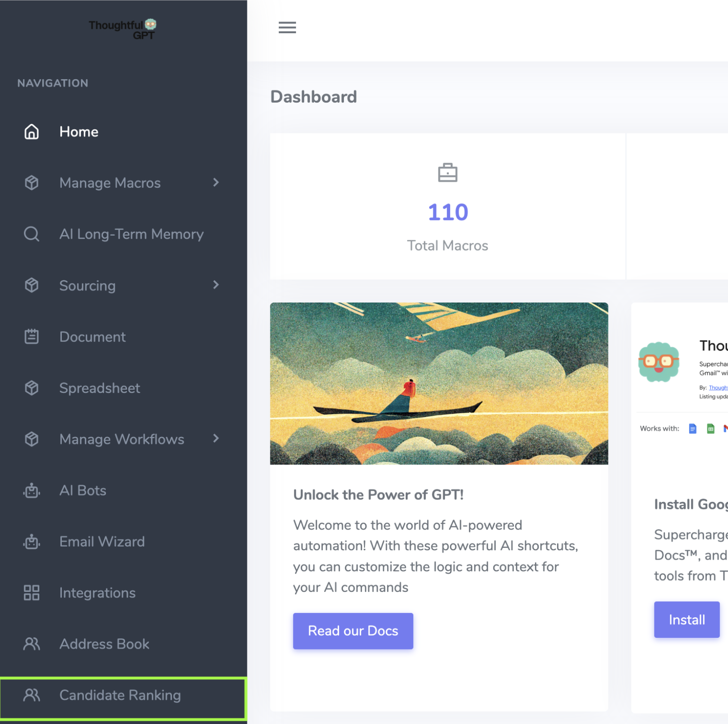Click the Integrations grid icon
Viewport: 728px width, 724px height.
(31, 592)
